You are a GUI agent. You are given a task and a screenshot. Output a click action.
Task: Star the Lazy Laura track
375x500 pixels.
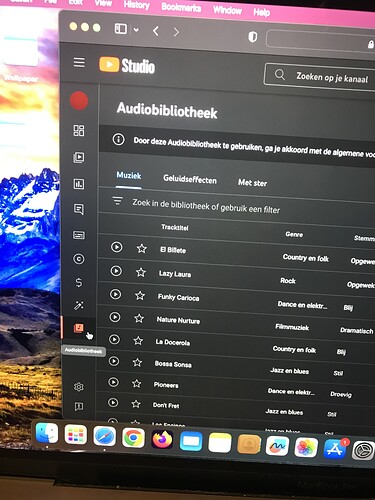coord(141,272)
